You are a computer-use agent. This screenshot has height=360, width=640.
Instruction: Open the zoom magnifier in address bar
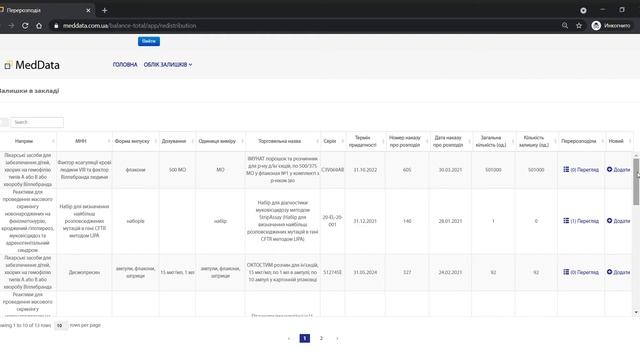565,25
